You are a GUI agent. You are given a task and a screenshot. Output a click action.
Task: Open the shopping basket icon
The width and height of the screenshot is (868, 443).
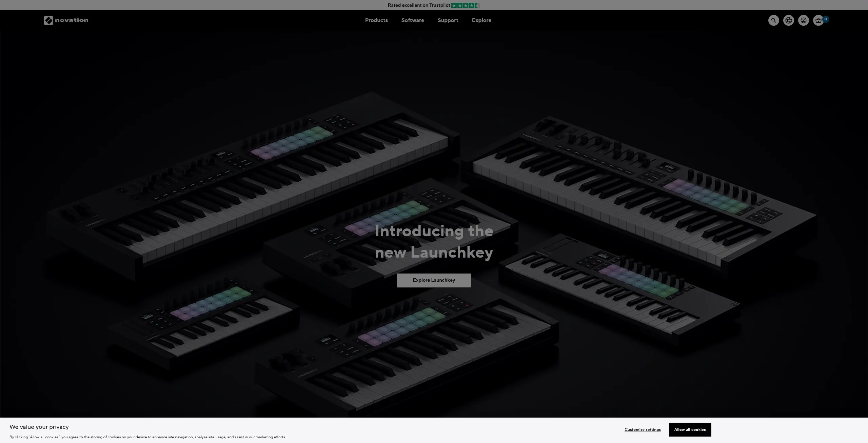click(x=818, y=21)
